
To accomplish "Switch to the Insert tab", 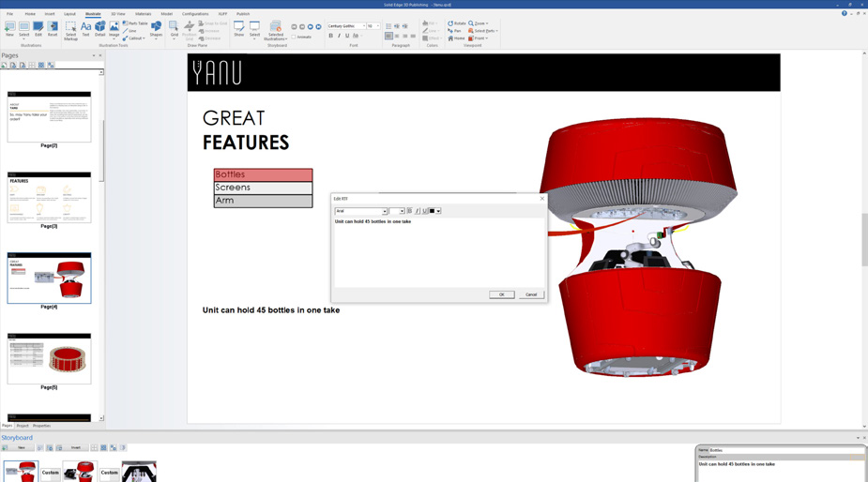I will point(50,14).
